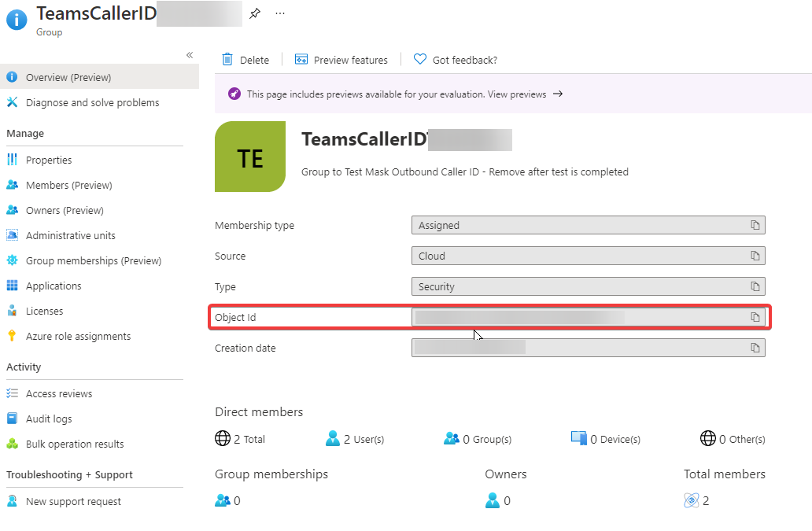
Task: Collapse the left navigation pane
Action: [190, 55]
